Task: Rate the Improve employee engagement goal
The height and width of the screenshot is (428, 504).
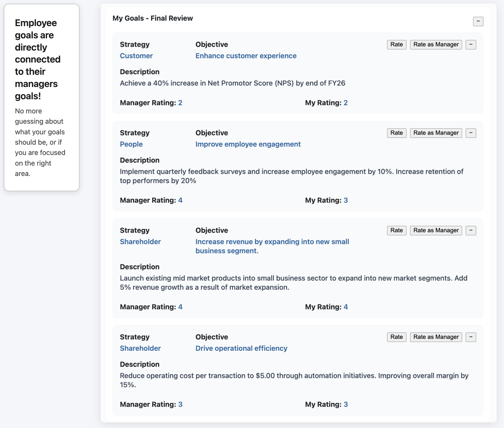Action: [397, 133]
